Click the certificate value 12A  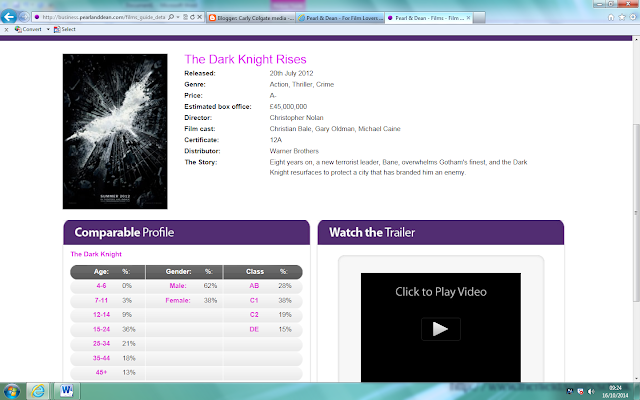point(276,140)
